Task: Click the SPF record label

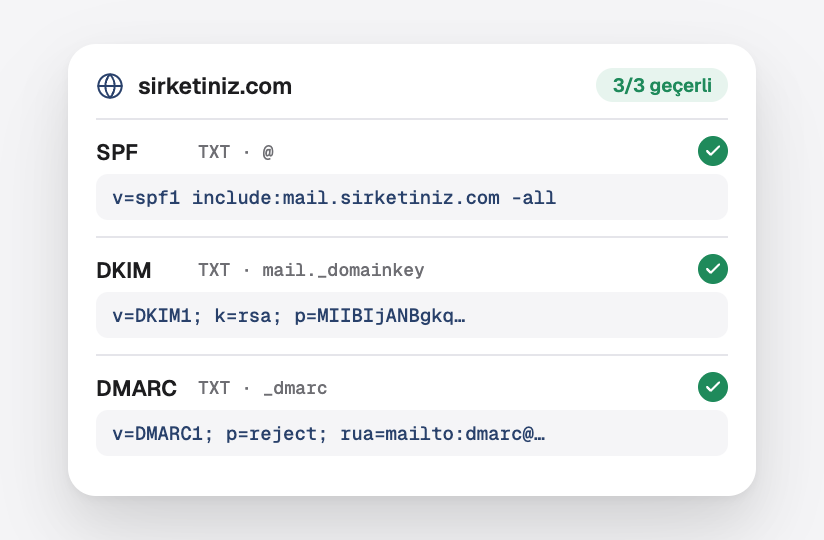Action: click(x=117, y=152)
